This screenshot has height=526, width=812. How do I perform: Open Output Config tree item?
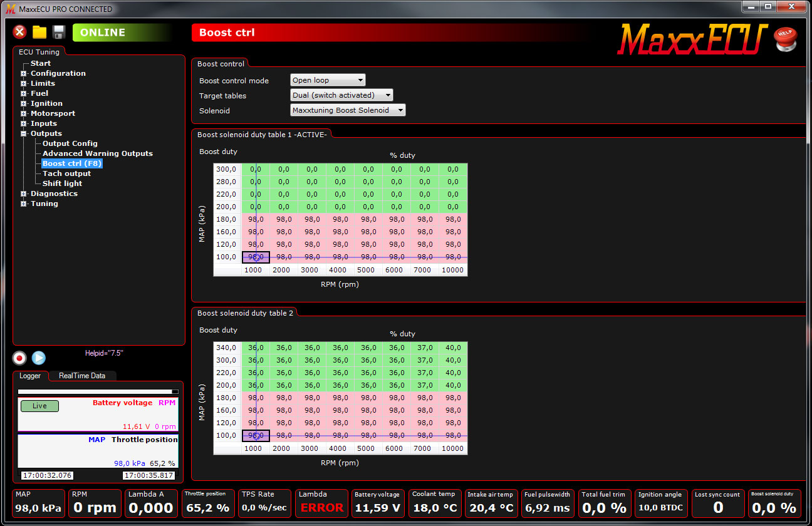click(x=70, y=143)
